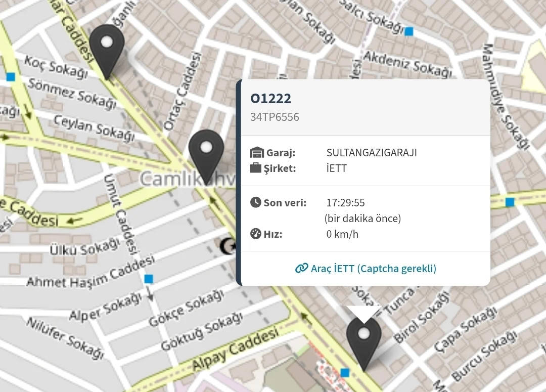
Task: Click the SULTANGAZIGARAJI garage value
Action: pos(372,153)
